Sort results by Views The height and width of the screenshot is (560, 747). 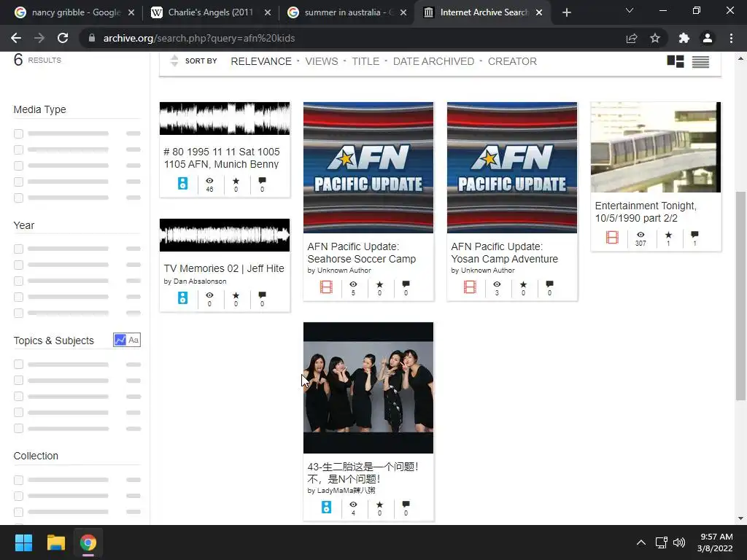coord(322,61)
